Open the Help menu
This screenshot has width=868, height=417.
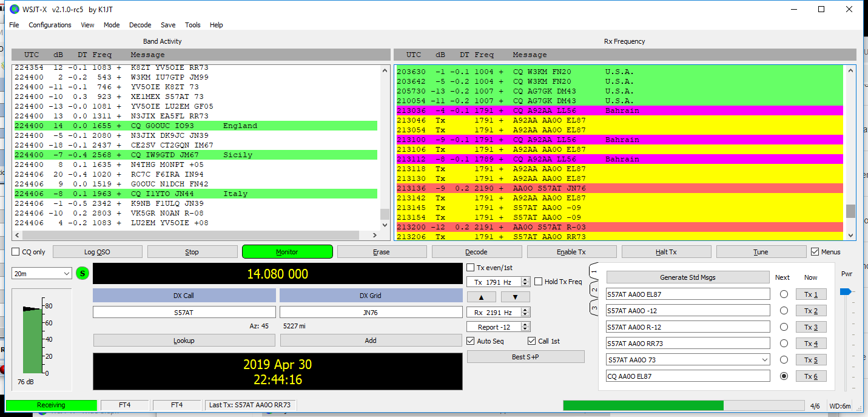(217, 25)
